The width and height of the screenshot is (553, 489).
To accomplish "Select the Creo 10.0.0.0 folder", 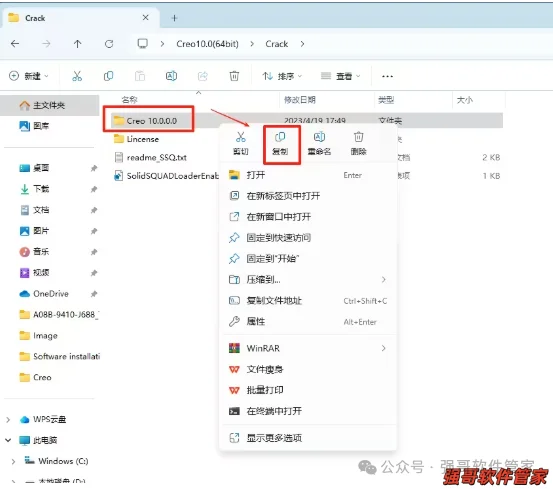I will pyautogui.click(x=152, y=121).
